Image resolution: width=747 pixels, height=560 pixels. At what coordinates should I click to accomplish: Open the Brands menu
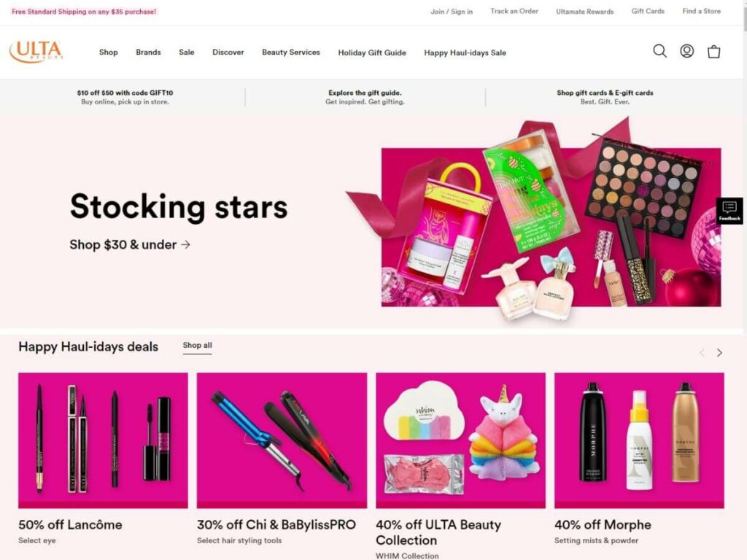coord(148,52)
